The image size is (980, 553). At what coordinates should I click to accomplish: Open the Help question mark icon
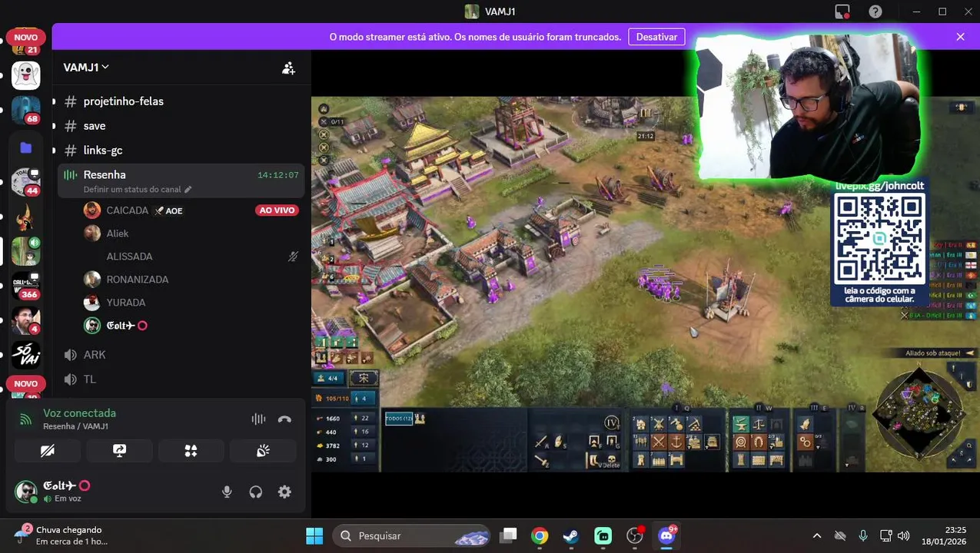875,12
